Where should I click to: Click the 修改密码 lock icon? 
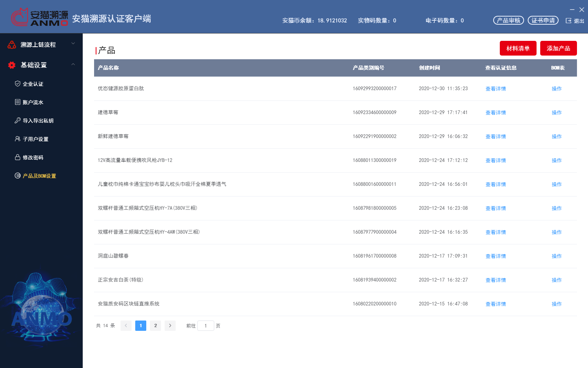point(18,157)
